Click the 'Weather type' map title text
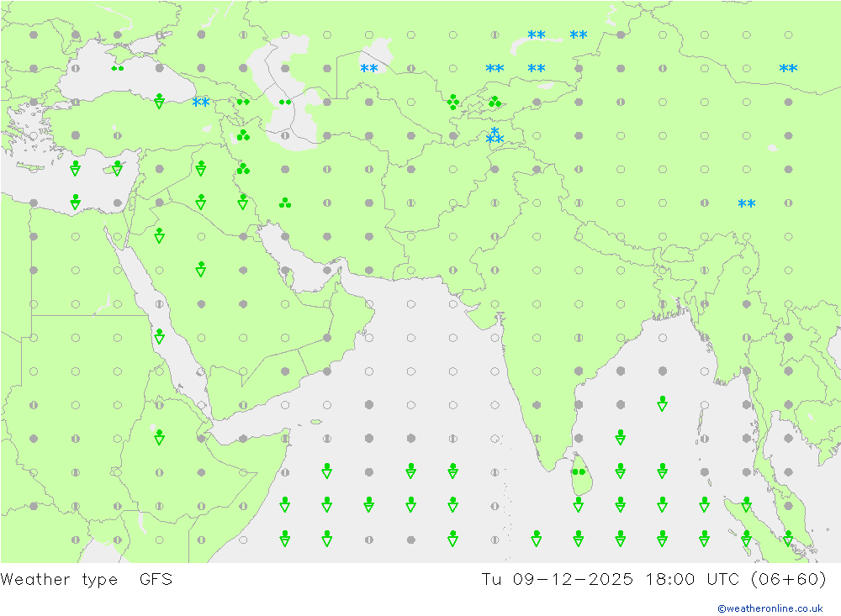Image resolution: width=841 pixels, height=616 pixels. (x=59, y=580)
